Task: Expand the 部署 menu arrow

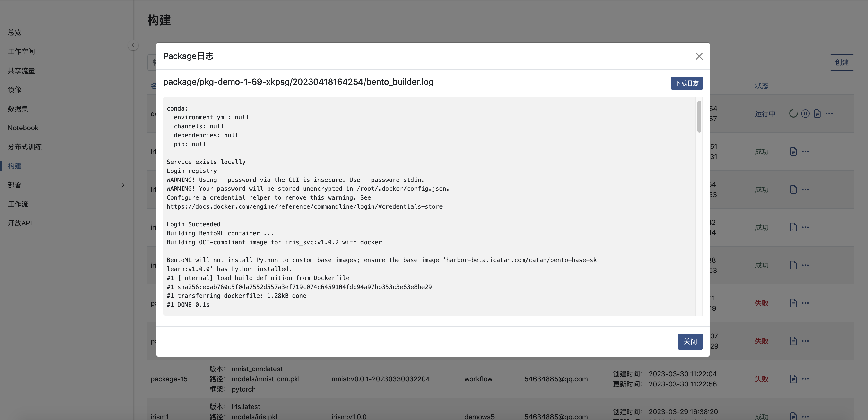Action: [123, 185]
